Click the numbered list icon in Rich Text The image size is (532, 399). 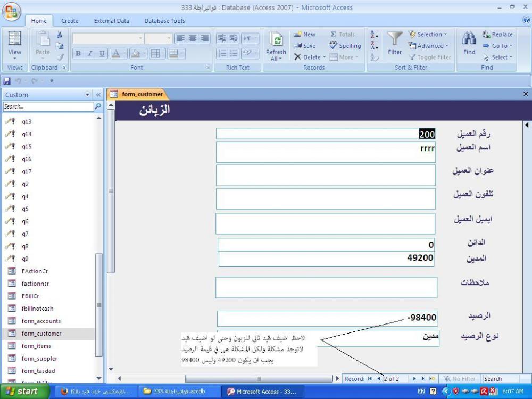222,53
